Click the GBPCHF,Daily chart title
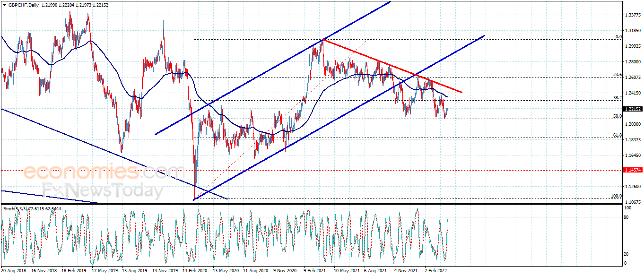644x276 pixels. (x=22, y=5)
